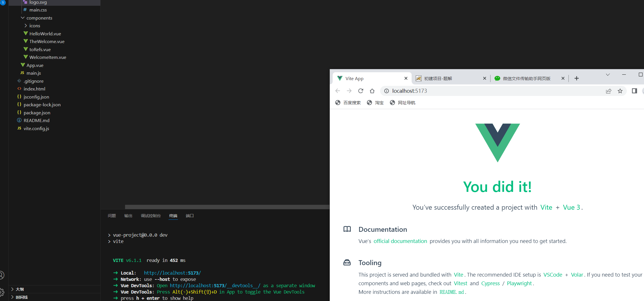Open WelcomeItem.vue in the explorer
This screenshot has height=301, width=644.
click(55, 57)
